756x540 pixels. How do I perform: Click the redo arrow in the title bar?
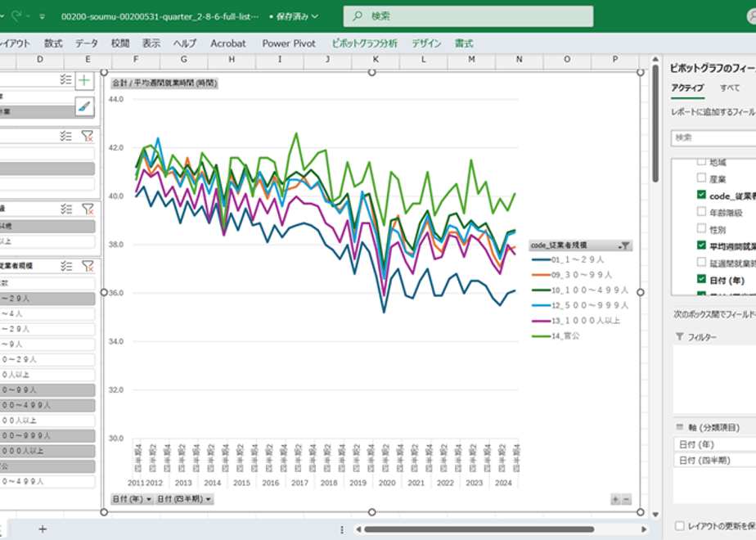coord(16,16)
